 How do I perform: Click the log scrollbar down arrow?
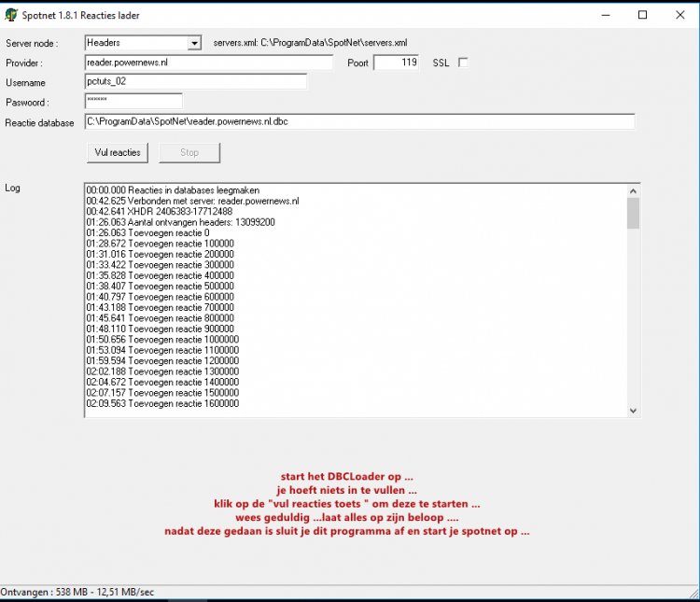[633, 410]
